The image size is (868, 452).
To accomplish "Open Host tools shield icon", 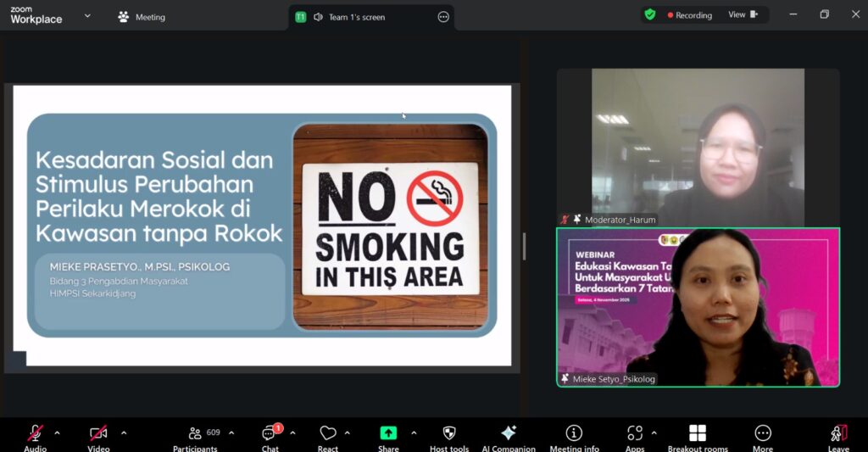I will [449, 434].
